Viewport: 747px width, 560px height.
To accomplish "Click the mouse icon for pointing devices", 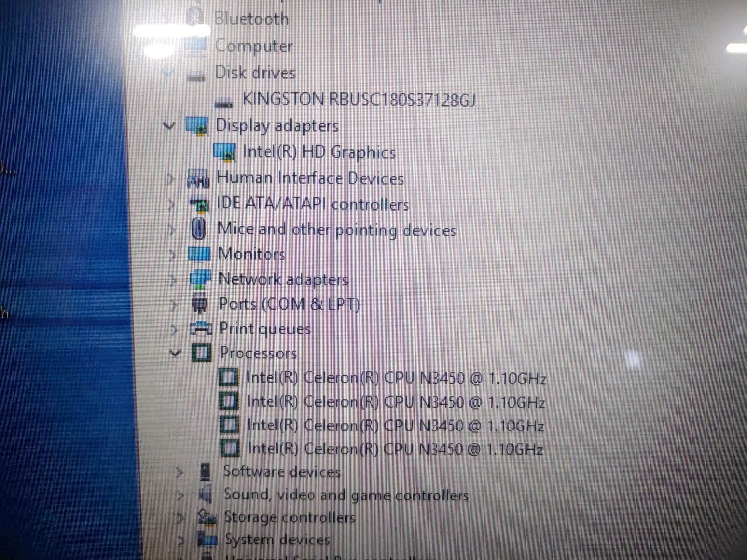I will pyautogui.click(x=199, y=229).
